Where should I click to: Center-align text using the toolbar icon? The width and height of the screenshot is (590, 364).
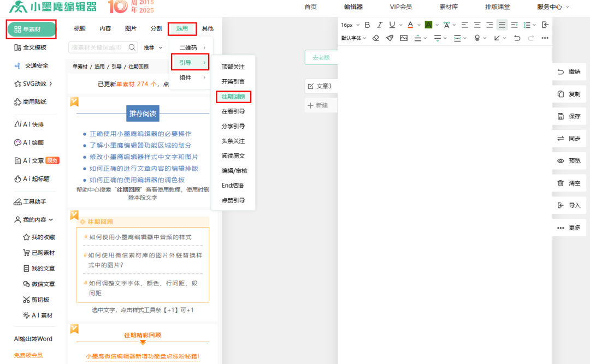coord(477,25)
